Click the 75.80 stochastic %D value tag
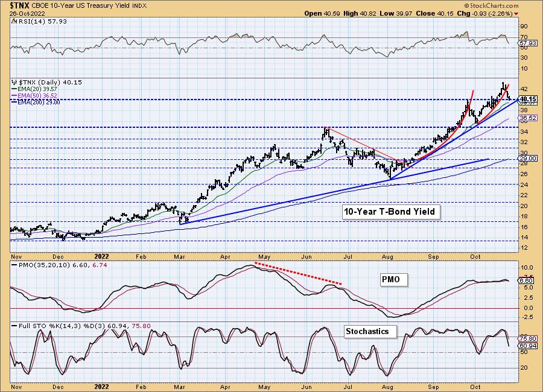The image size is (543, 392). [x=528, y=339]
